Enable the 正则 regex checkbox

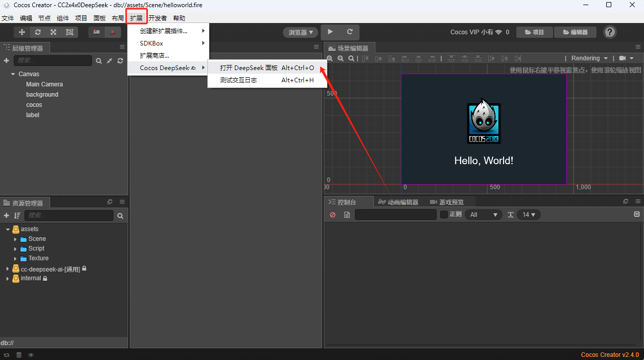click(444, 214)
